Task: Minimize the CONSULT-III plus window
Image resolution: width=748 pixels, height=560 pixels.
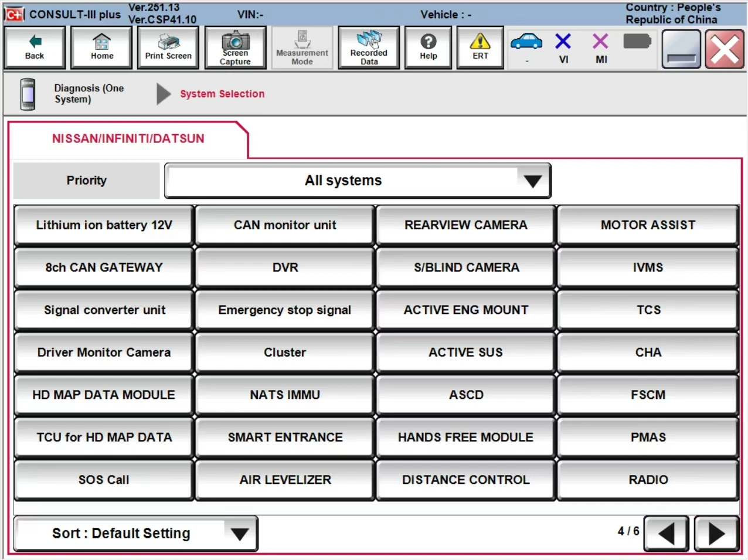Action: pos(681,49)
